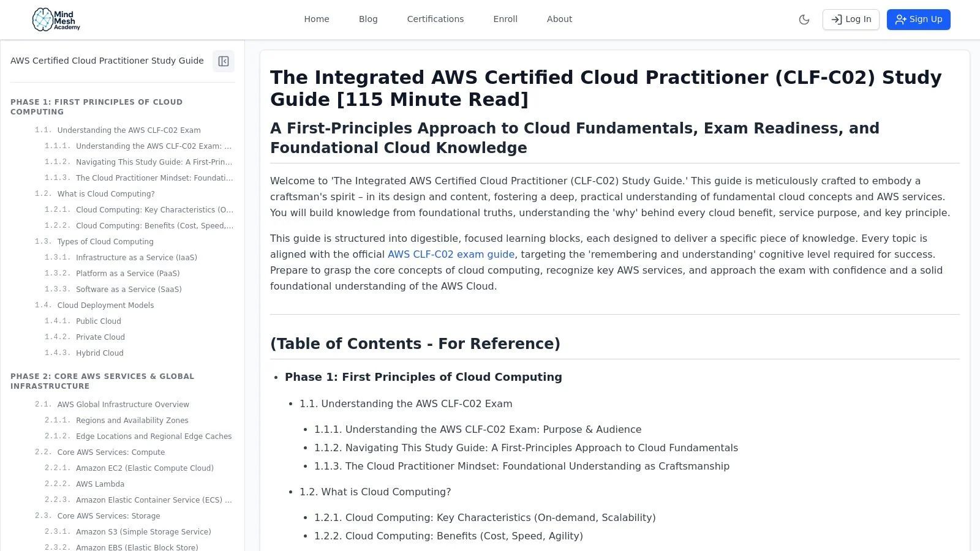Open Public Cloud in the sidebar

pyautogui.click(x=99, y=321)
